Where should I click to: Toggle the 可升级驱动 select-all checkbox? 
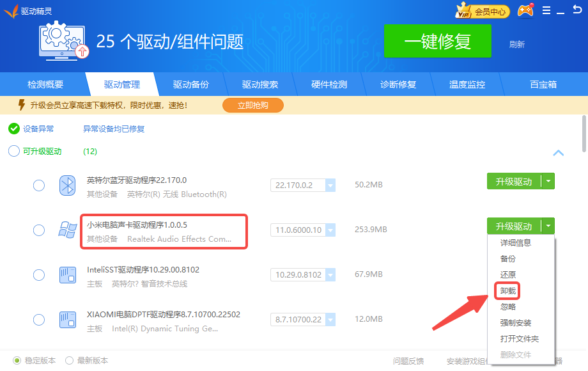click(x=14, y=152)
